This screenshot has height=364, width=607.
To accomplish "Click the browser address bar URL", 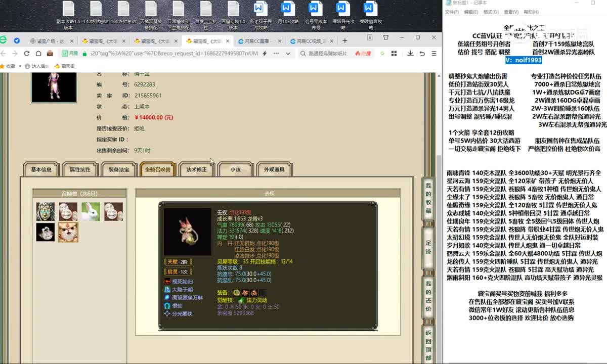I will pyautogui.click(x=175, y=54).
